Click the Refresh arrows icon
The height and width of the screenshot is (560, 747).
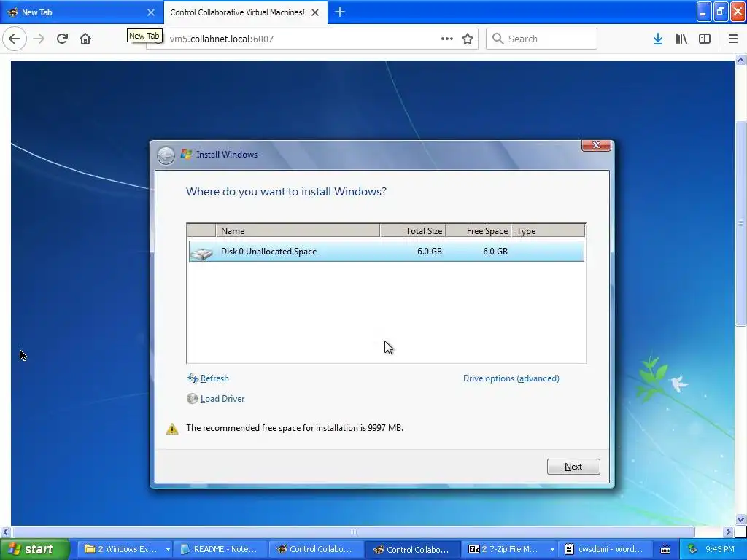193,378
